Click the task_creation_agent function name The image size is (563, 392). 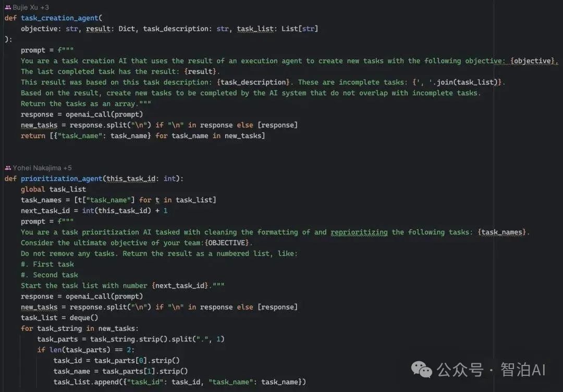tap(59, 18)
